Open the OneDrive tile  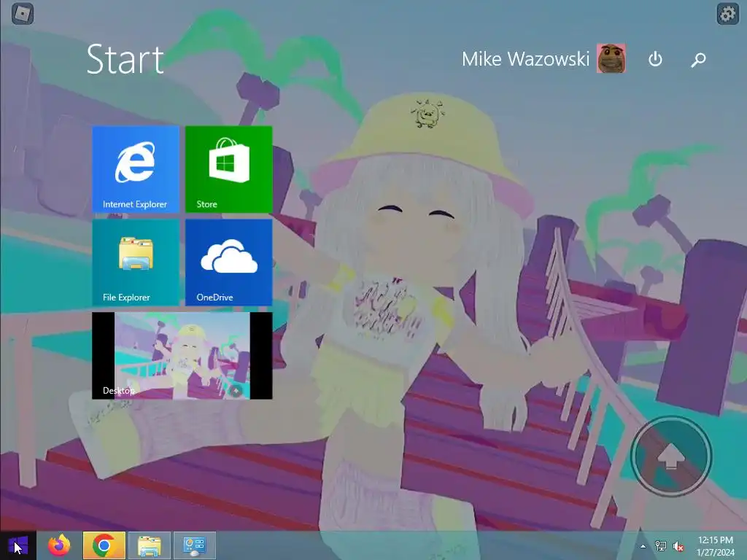pos(228,262)
